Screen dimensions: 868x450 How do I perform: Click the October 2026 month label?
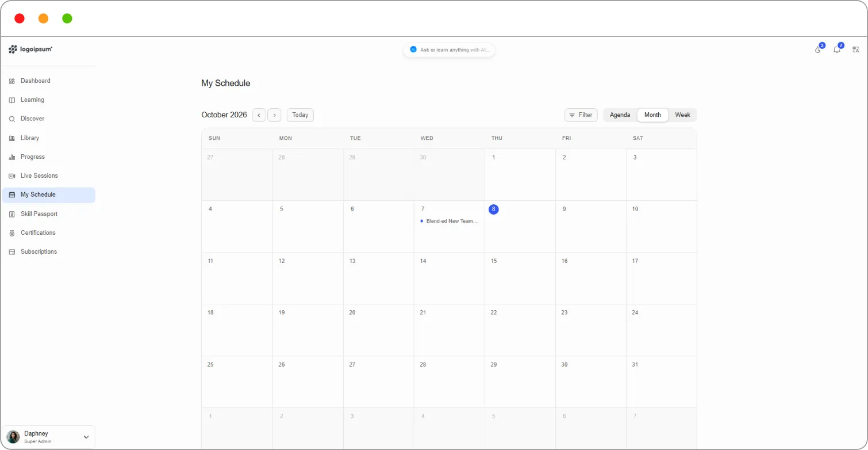(224, 115)
